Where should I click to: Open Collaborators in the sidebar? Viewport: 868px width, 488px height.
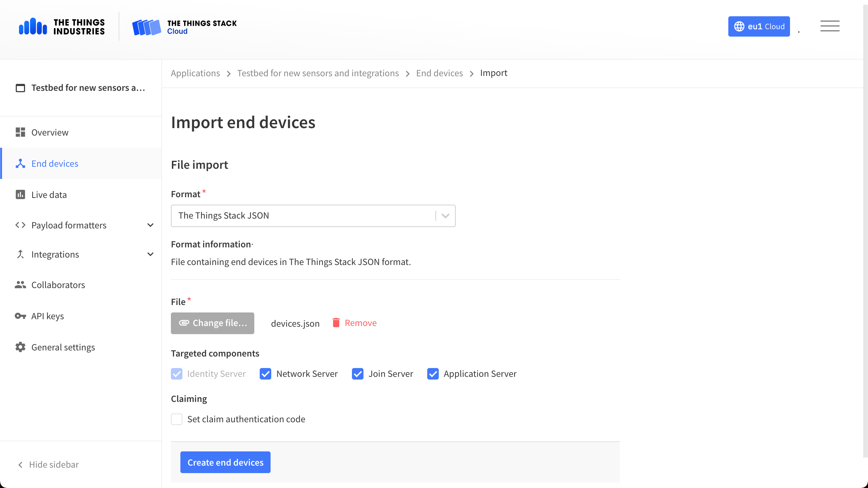click(x=81, y=285)
